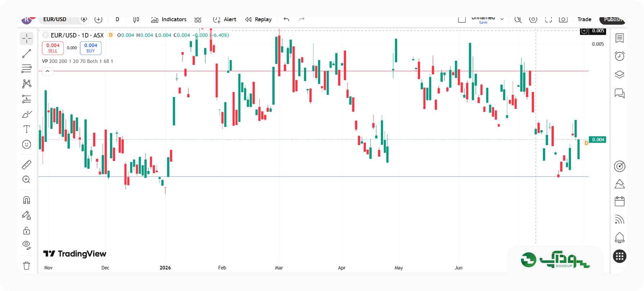The height and width of the screenshot is (291, 644).
Task: Toggle hide all drawings eye icon
Action: 27,245
